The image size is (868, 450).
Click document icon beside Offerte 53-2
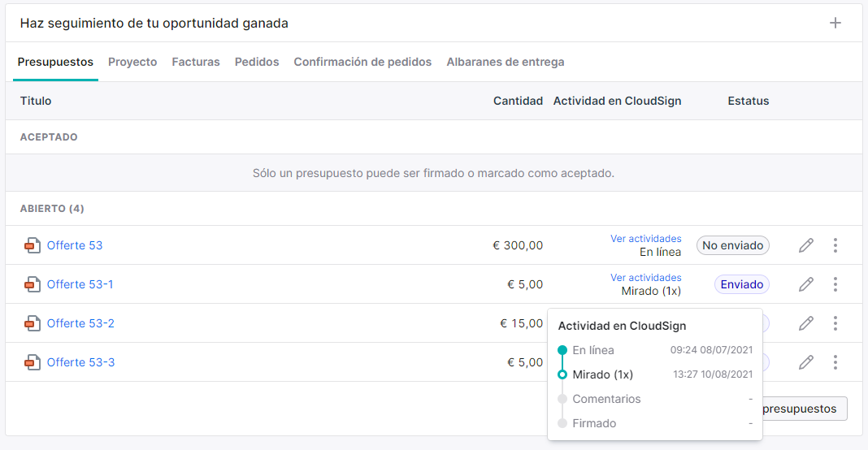coord(33,323)
